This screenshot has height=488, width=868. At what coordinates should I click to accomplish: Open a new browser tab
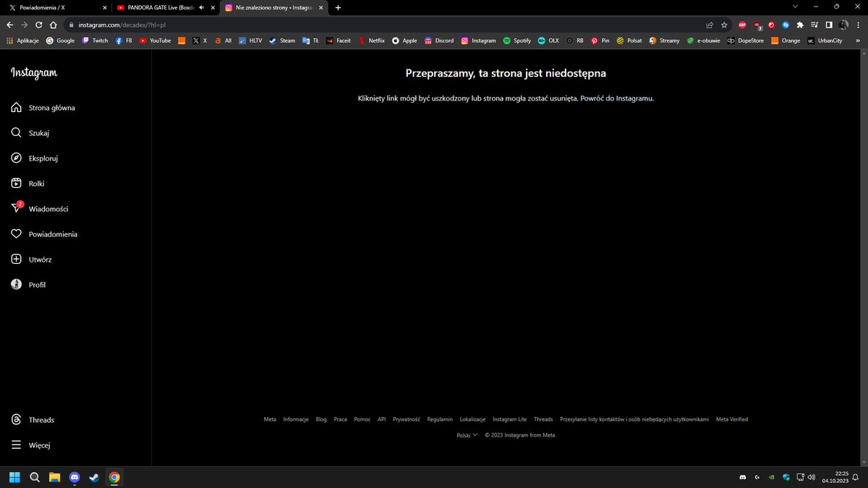(338, 7)
